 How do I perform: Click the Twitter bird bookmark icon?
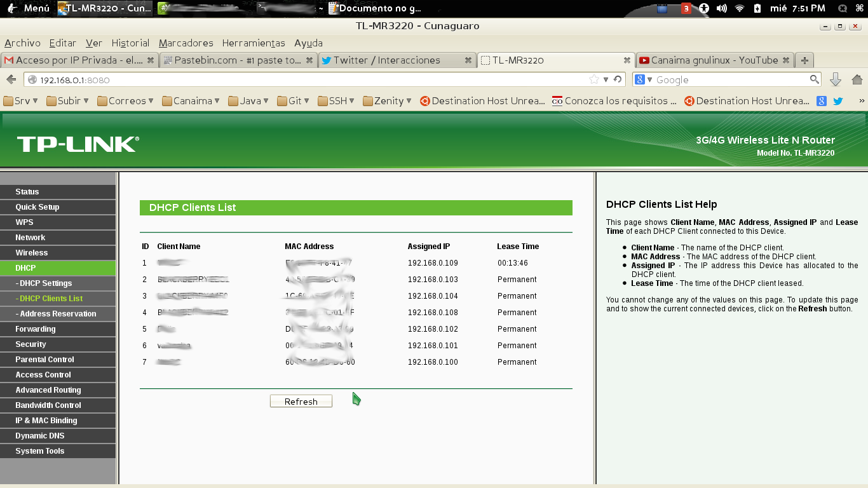[x=838, y=101]
